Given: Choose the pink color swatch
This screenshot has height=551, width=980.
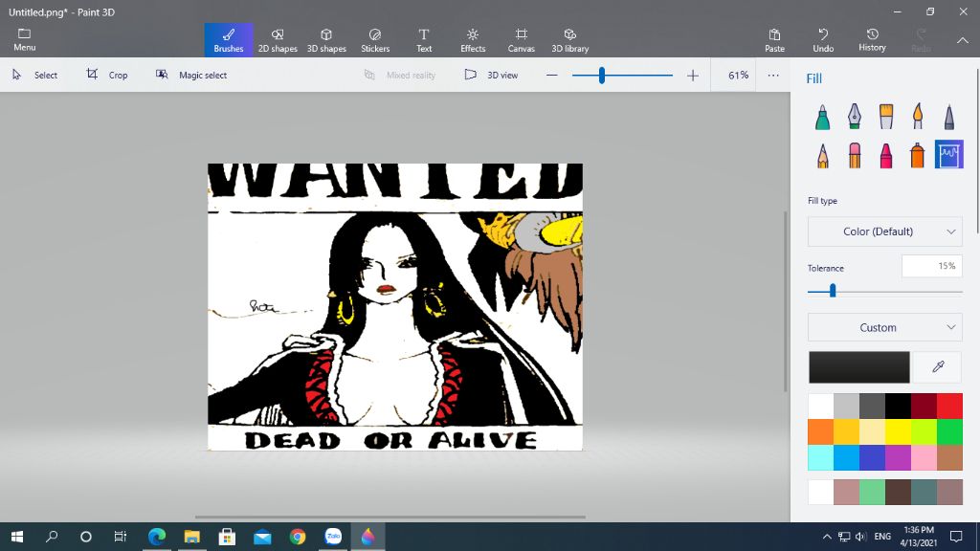Looking at the screenshot, I should tap(924, 458).
